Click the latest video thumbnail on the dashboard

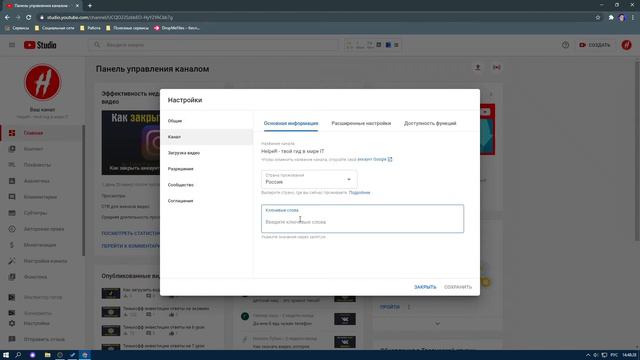tap(131, 142)
